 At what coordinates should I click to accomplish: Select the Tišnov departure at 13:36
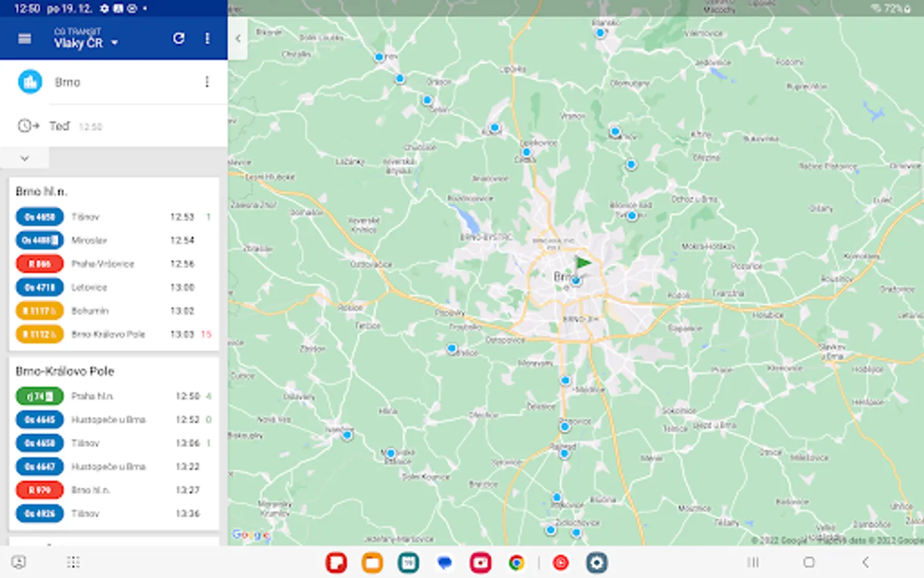114,514
